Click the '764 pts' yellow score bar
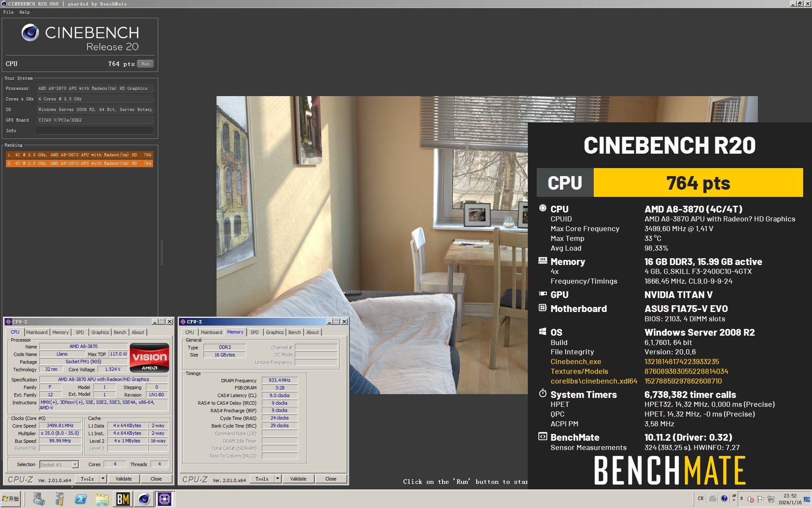812x508 pixels. 698,182
